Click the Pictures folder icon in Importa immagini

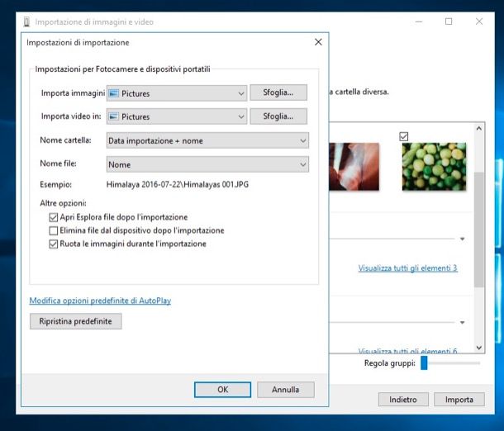114,93
